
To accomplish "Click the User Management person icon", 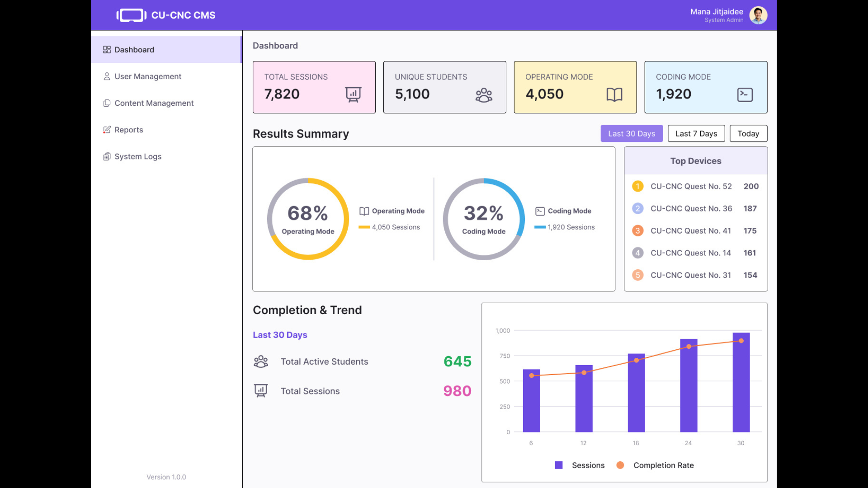I will (x=107, y=76).
